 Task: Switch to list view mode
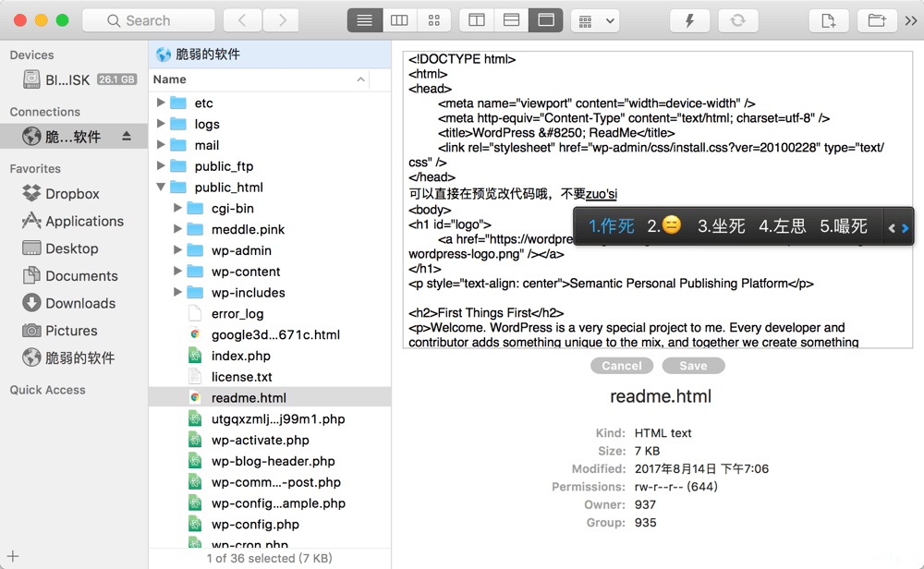pos(365,20)
